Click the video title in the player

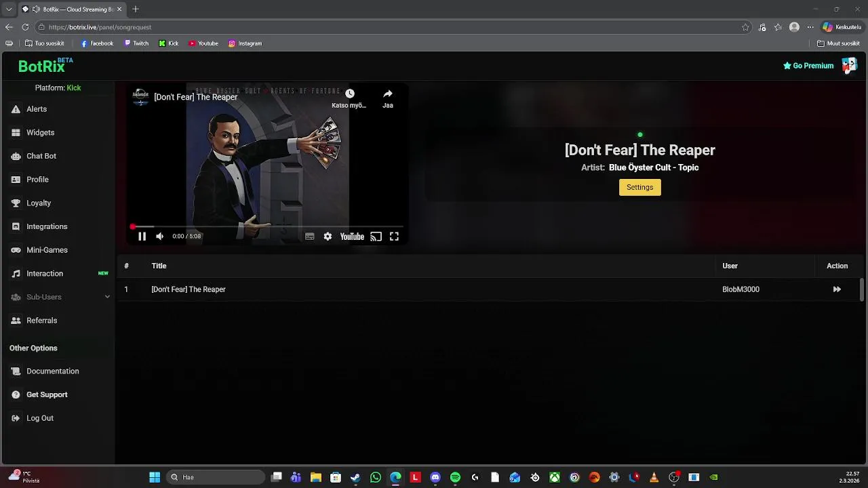pyautogui.click(x=195, y=97)
